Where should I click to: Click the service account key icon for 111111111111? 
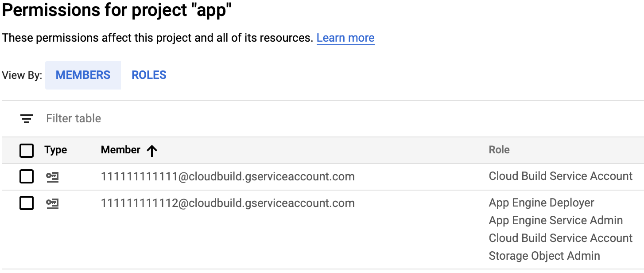click(x=53, y=177)
